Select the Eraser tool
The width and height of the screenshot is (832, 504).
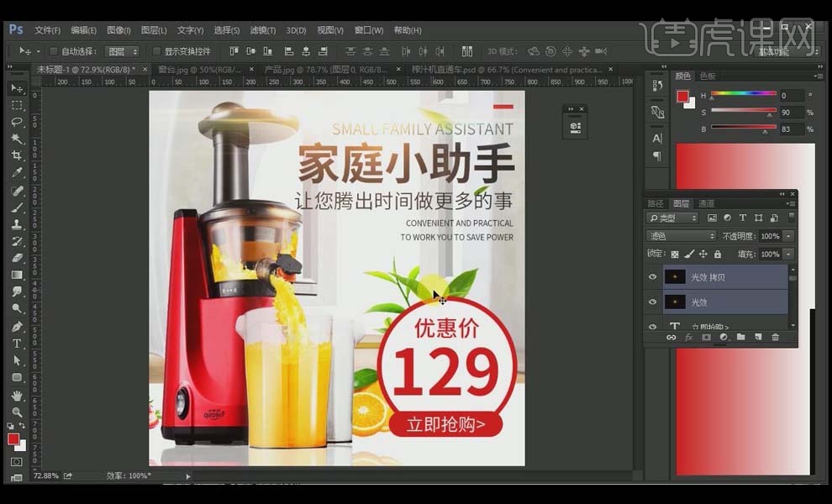click(17, 258)
